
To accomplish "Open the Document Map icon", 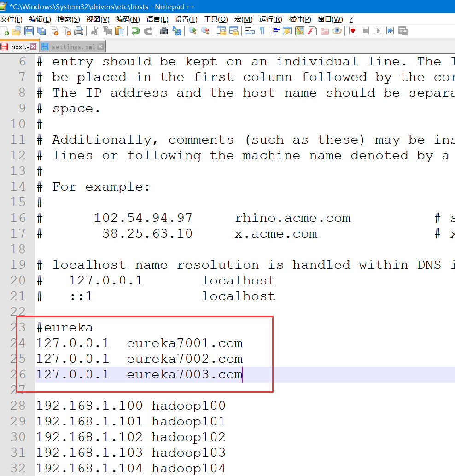I will (299, 31).
